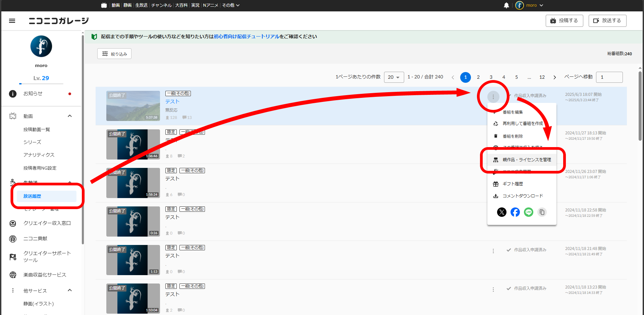Screen dimensions: 644x315
Task: Click the クリエイター収入窓口 icon
Action: pos(13,223)
